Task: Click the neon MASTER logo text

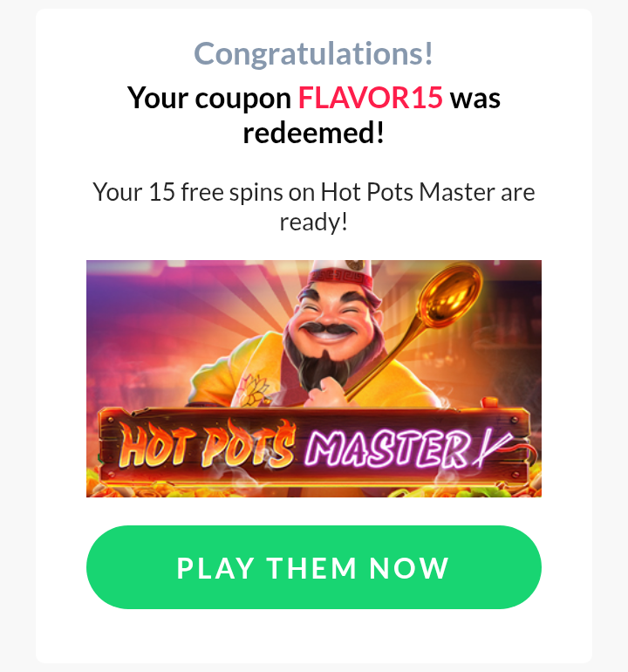Action: tap(387, 449)
